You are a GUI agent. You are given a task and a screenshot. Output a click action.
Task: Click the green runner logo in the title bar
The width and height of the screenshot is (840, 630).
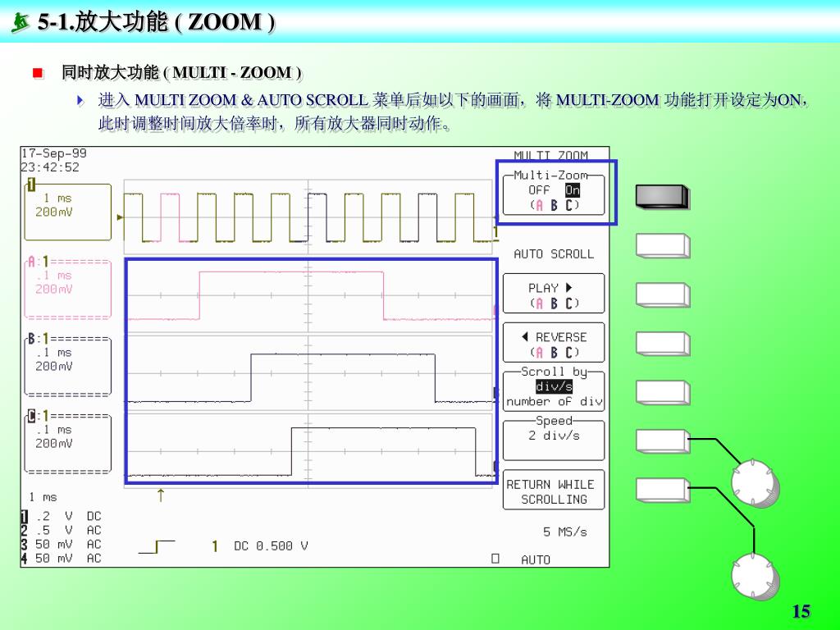20,22
